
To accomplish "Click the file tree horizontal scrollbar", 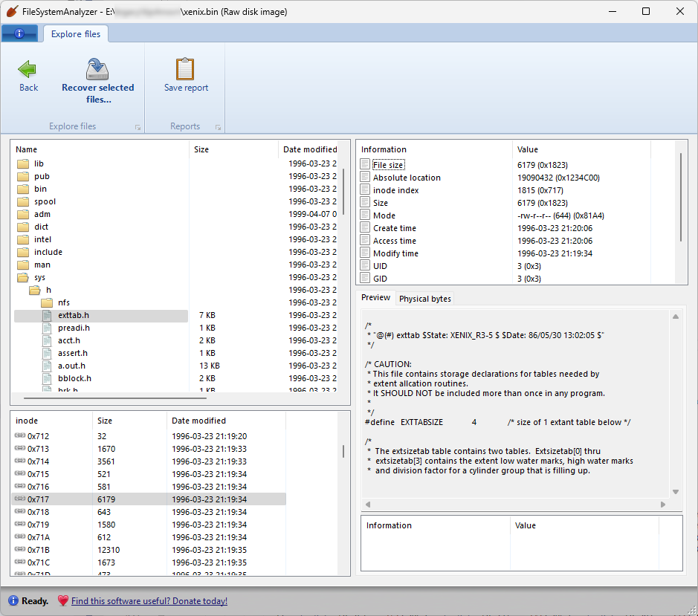I will click(115, 398).
